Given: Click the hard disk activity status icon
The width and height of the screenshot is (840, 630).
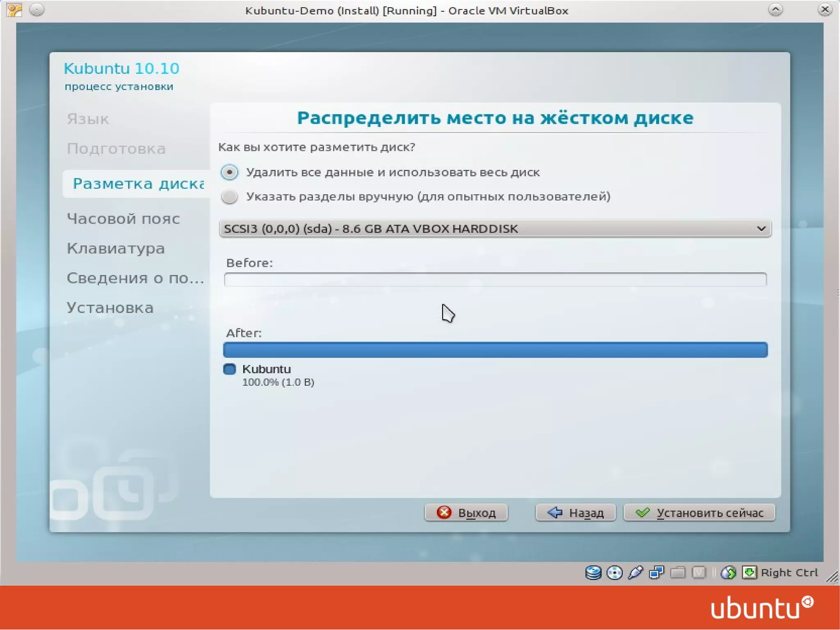Looking at the screenshot, I should click(x=593, y=572).
